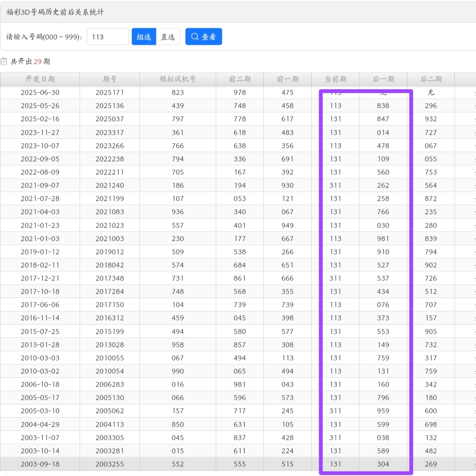Screen dimensions: 476x476
Task: Click the 查看 search button
Action: [204, 37]
